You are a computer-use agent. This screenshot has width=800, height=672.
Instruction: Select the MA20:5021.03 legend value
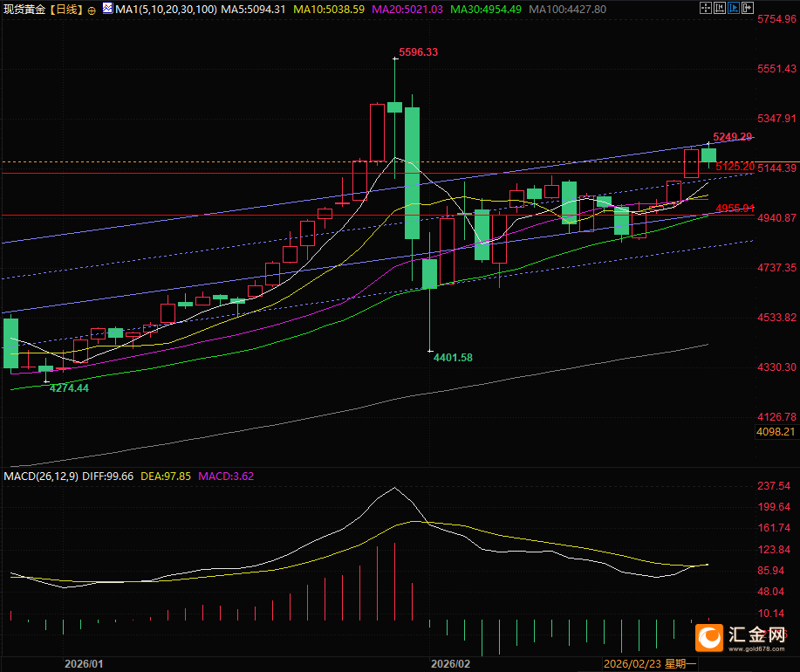coord(407,10)
